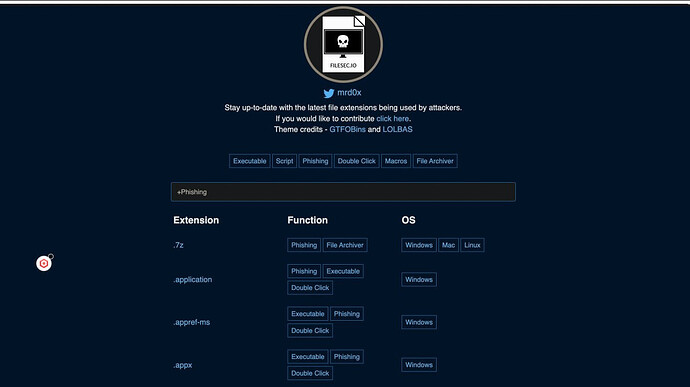Click Double Click tag in .appref-ms row
Viewport: 690px width, 387px height.
tap(310, 331)
